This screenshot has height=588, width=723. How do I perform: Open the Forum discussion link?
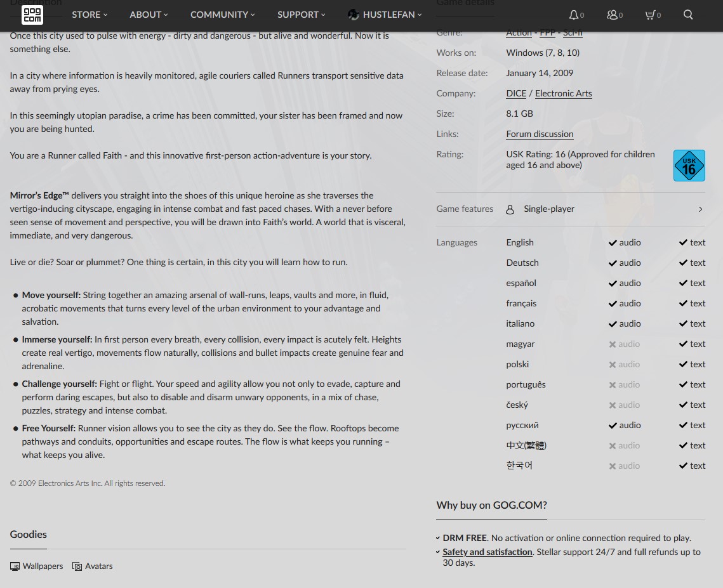pyautogui.click(x=540, y=134)
